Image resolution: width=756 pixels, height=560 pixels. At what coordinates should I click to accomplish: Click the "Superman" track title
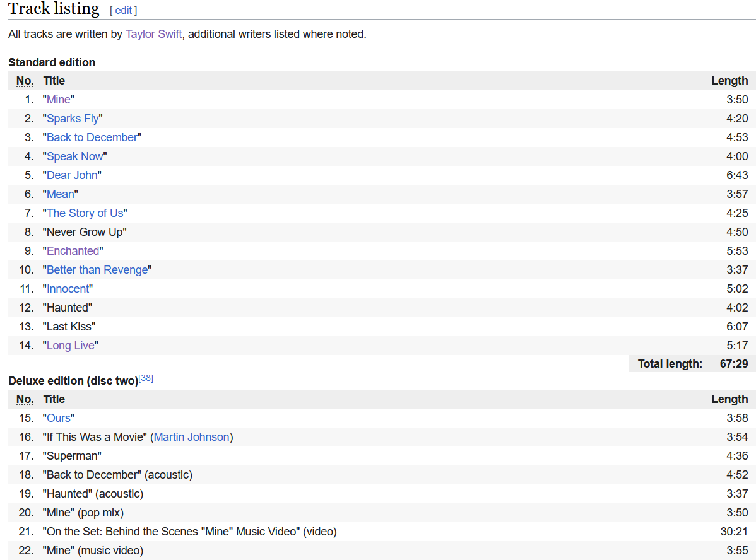[72, 456]
